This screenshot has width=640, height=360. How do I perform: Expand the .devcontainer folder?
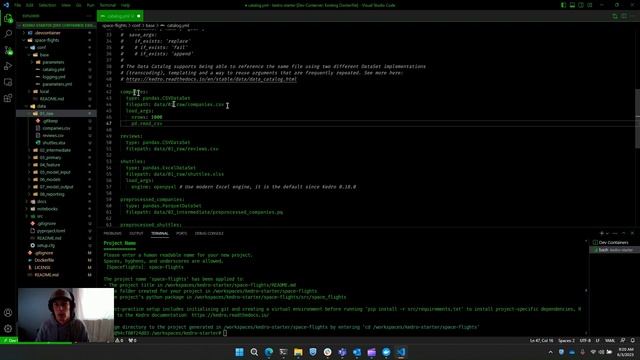(47, 33)
